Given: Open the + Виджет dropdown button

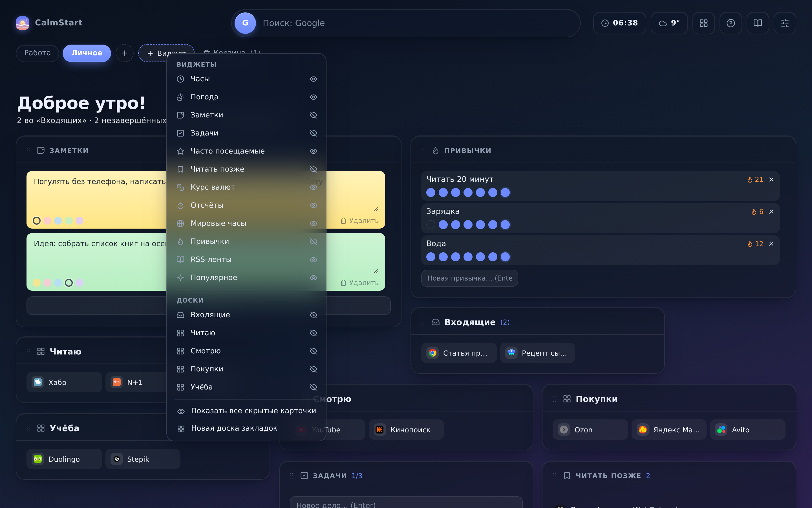Looking at the screenshot, I should [166, 53].
